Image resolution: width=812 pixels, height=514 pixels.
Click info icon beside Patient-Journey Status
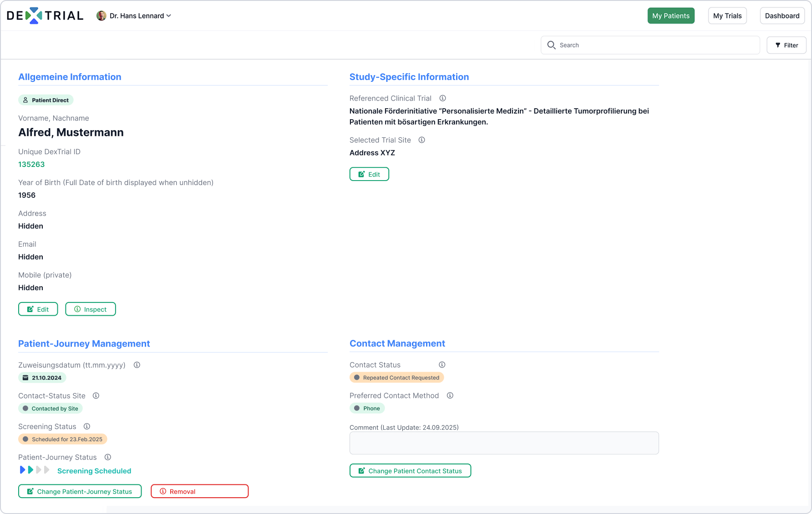click(x=108, y=457)
